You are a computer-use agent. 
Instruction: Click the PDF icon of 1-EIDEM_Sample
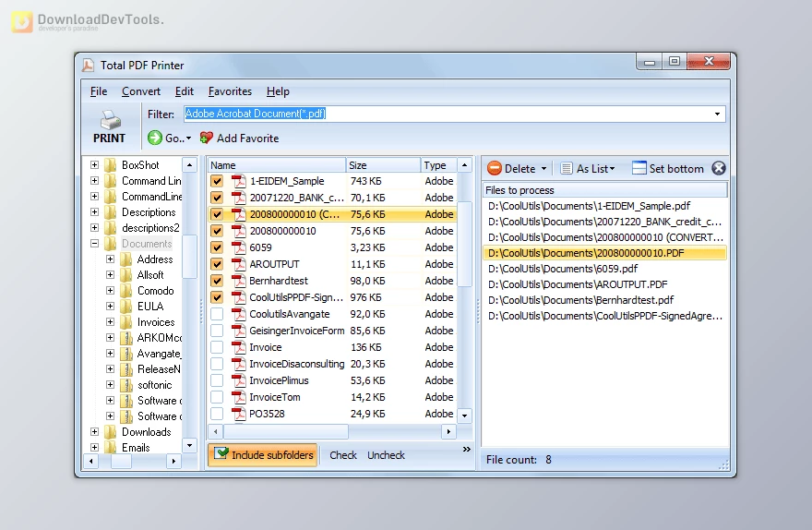point(238,181)
